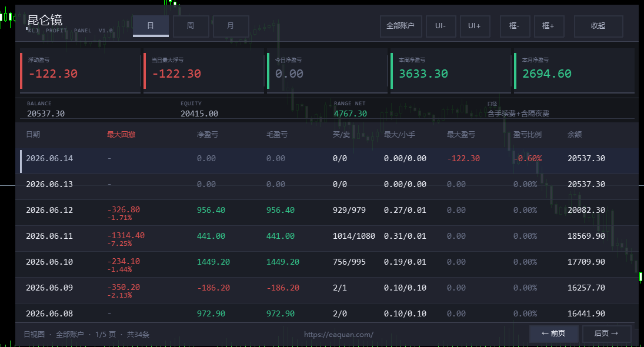Click net profit 1449.20 in 净盈亏 column
Image resolution: width=644 pixels, height=347 pixels.
pos(213,262)
